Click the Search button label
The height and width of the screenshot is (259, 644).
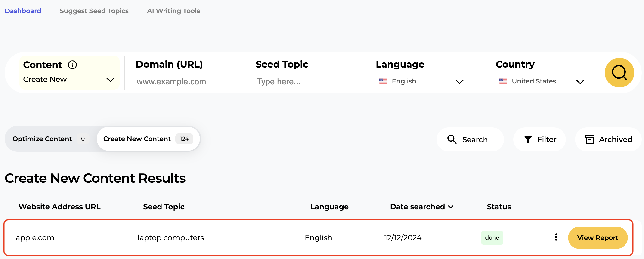click(x=475, y=139)
